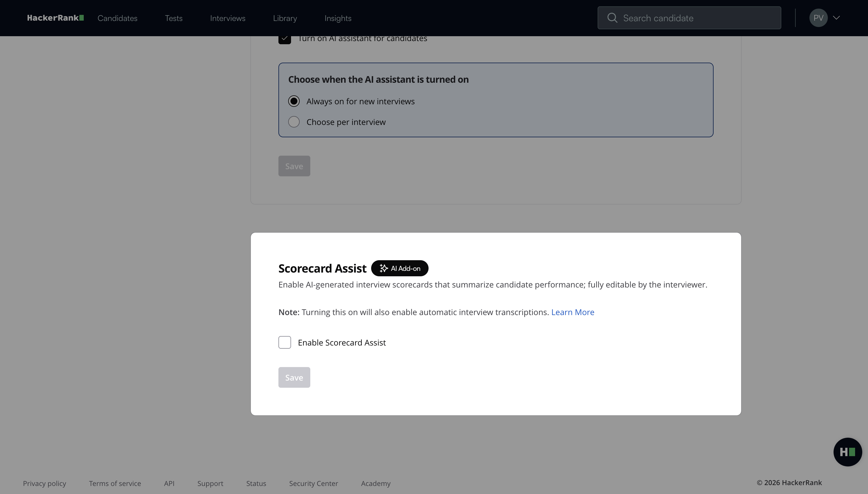Select Choose per interview option
Viewport: 868px width, 494px height.
294,122
